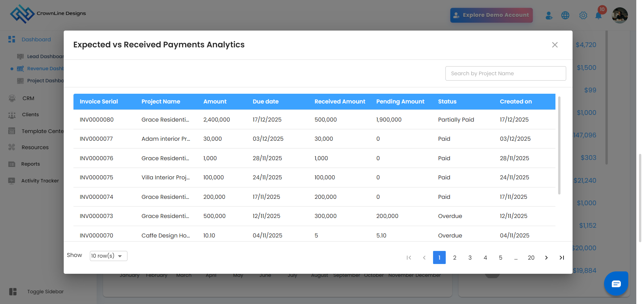Open the Dashboard menu item
The height and width of the screenshot is (304, 644).
(x=36, y=39)
